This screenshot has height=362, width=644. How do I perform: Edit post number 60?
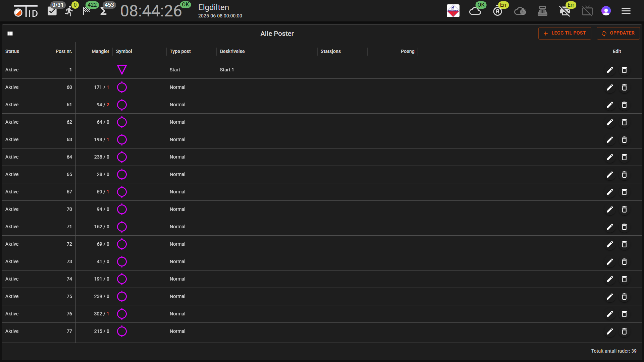(610, 87)
